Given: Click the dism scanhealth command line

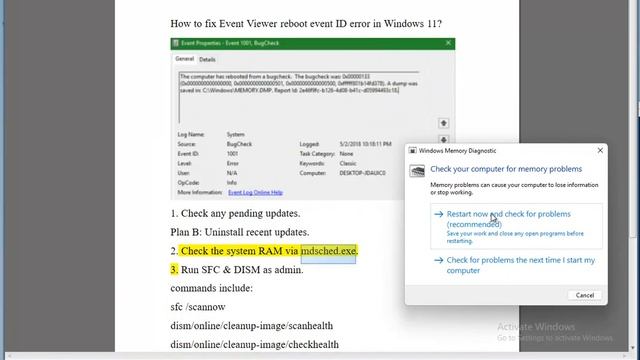Looking at the screenshot, I should (251, 326).
